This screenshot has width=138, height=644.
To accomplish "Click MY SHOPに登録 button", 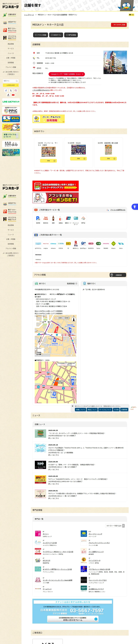I will point(119,25).
